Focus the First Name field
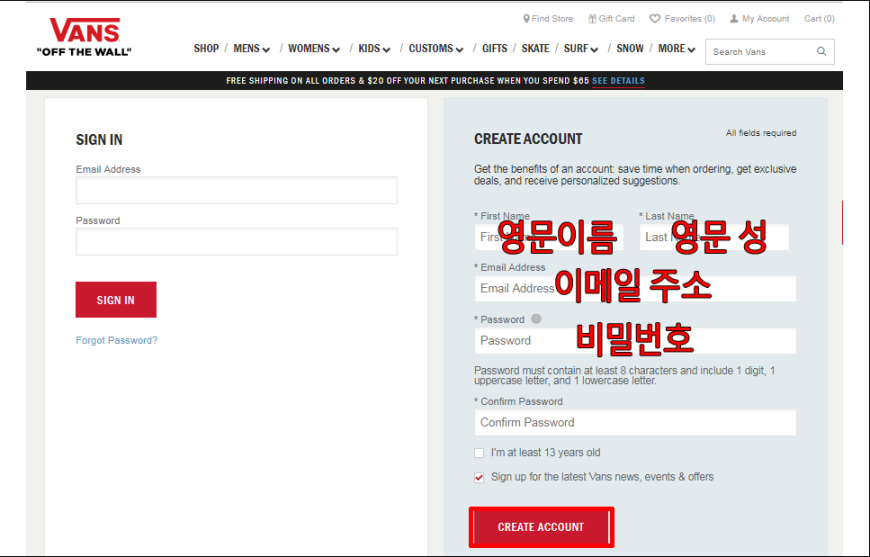The image size is (870, 557). (x=549, y=237)
